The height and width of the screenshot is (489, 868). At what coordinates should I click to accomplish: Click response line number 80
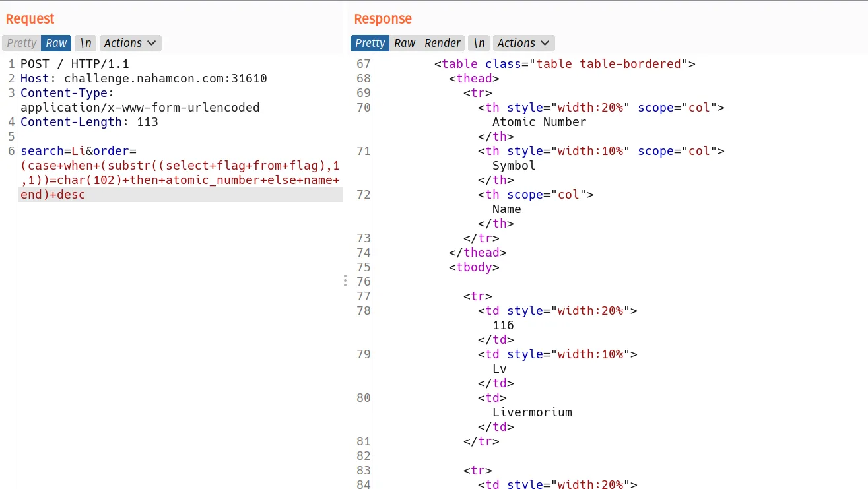364,398
